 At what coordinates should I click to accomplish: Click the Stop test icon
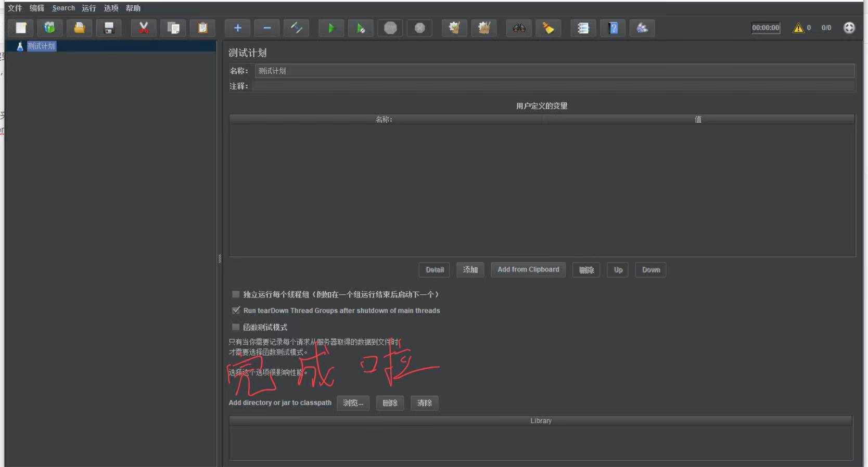point(390,28)
